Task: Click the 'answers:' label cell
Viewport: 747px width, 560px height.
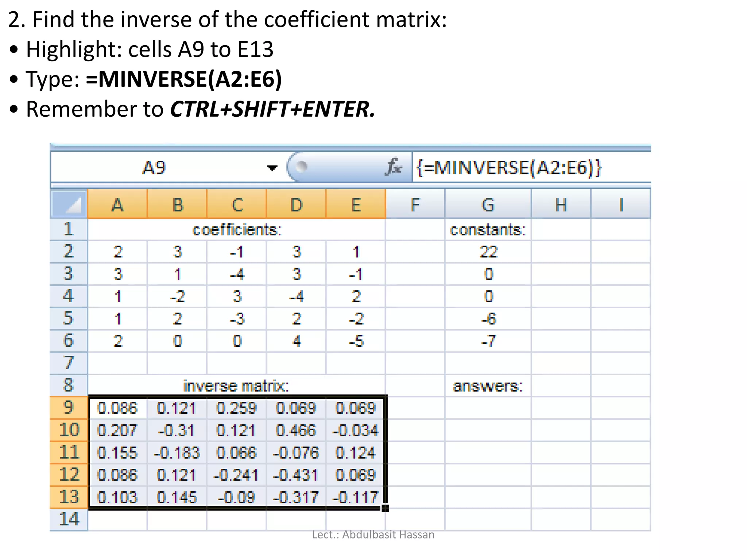Action: [488, 386]
